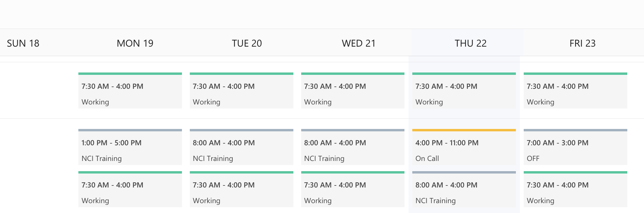644x213 pixels.
Task: Open Monday's bottom-row Working shift
Action: 130,192
